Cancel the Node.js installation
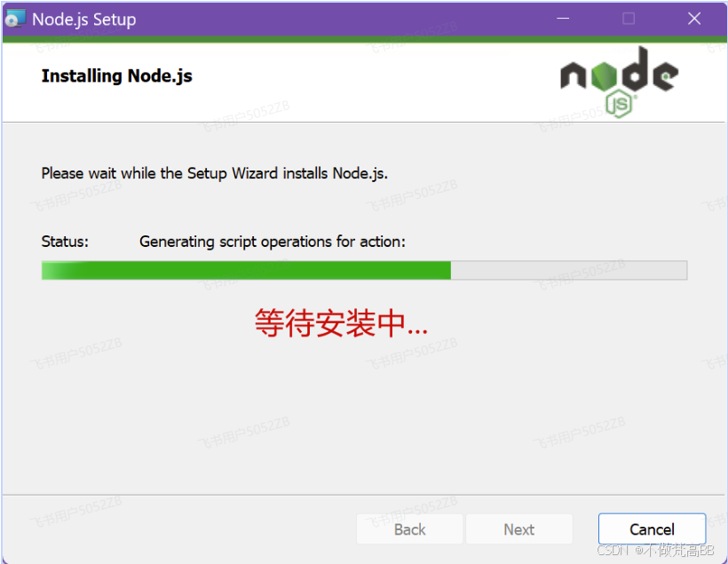This screenshot has width=728, height=564. click(x=652, y=529)
